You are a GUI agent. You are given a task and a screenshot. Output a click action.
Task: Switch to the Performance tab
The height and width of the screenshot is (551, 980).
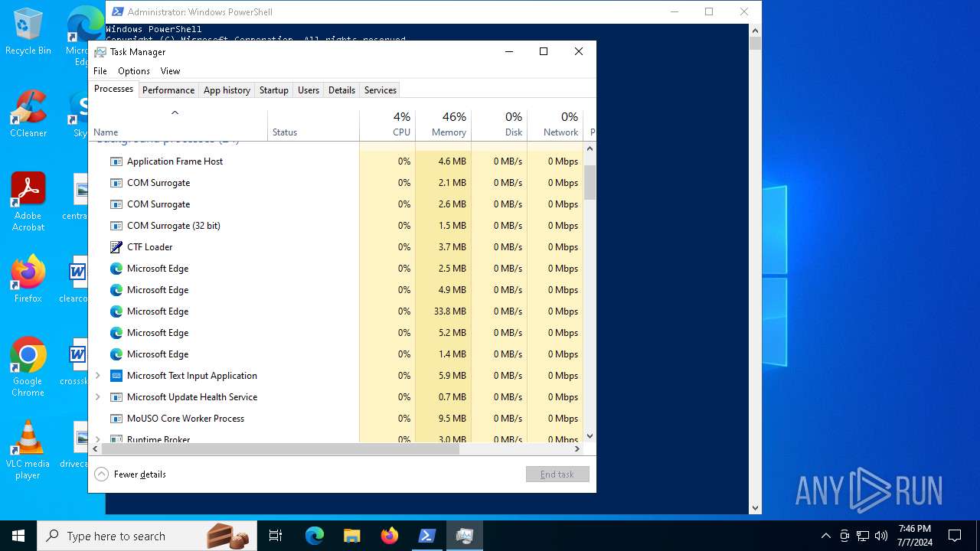point(168,90)
